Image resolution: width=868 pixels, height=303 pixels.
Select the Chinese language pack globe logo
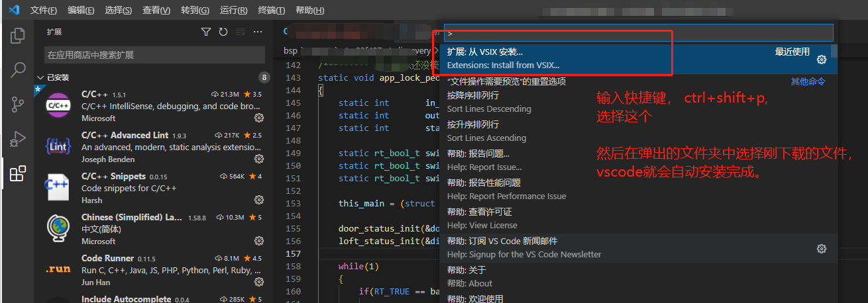(x=58, y=229)
